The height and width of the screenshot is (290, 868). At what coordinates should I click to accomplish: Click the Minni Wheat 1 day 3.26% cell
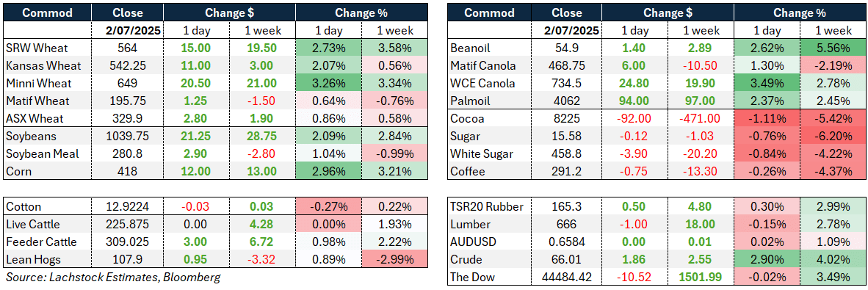pos(328,84)
